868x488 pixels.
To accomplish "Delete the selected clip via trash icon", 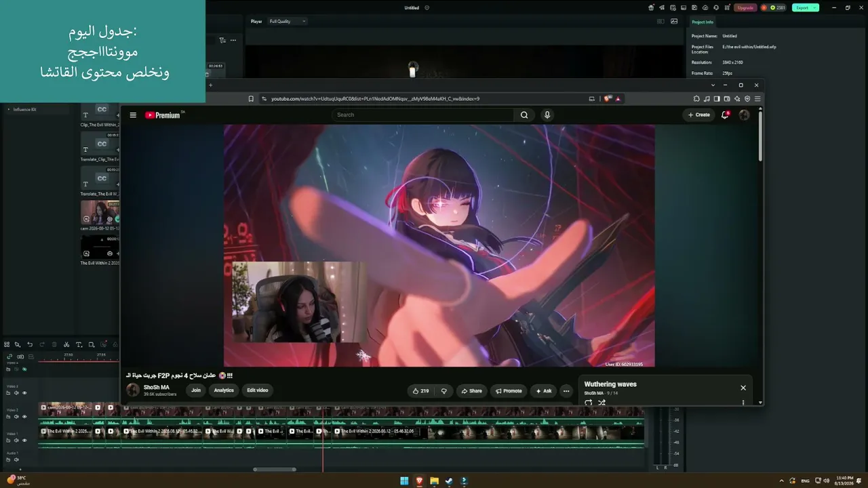I will click(x=54, y=345).
